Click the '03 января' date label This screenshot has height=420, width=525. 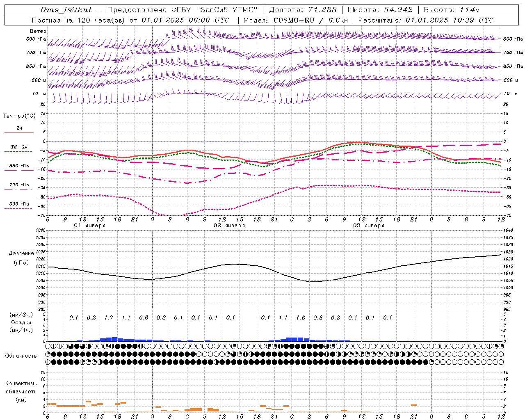coord(369,226)
